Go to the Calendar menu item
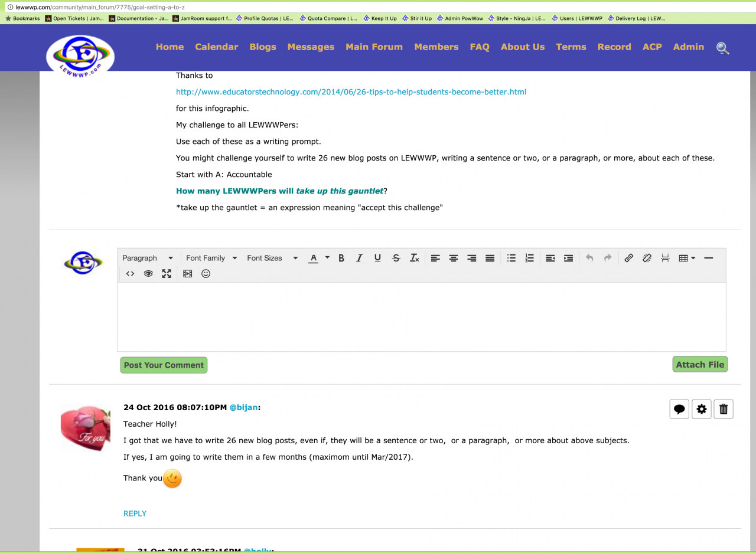756x553 pixels. click(216, 47)
